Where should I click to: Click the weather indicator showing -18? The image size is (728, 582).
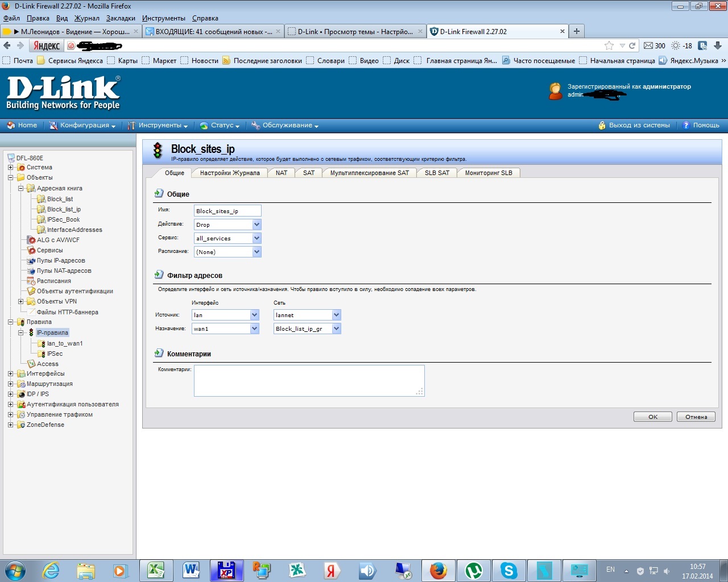point(681,45)
